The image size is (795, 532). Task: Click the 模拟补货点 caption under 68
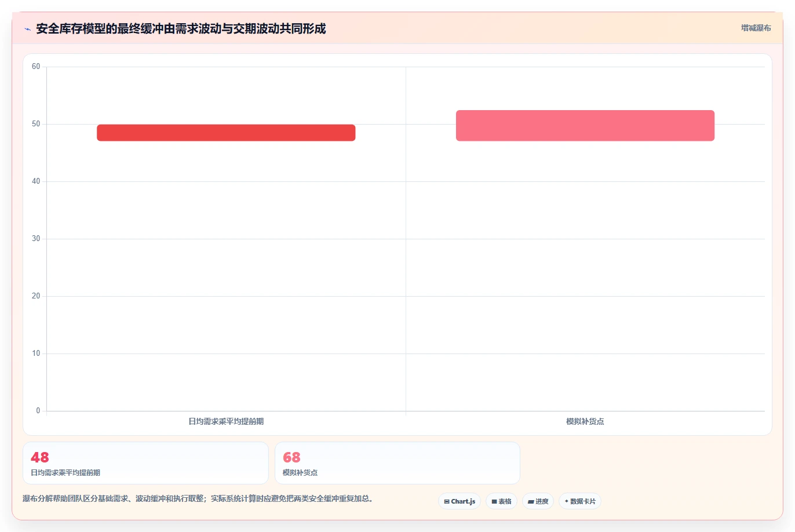pyautogui.click(x=300, y=473)
